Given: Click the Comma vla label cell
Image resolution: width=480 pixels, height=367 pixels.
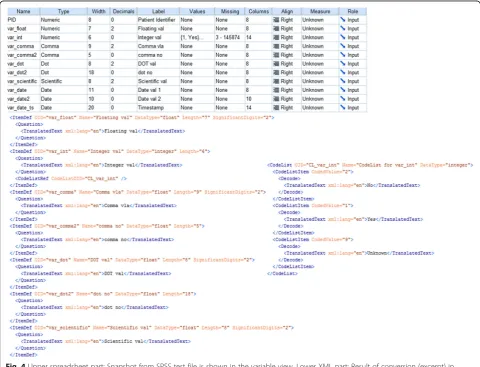Looking at the screenshot, I should 158,46.
